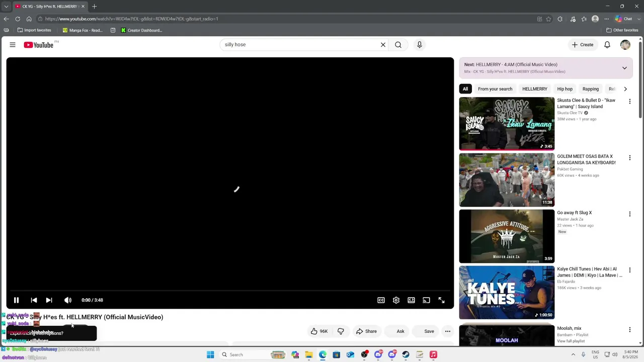Filter recommendations by Rapping chip

click(x=591, y=89)
